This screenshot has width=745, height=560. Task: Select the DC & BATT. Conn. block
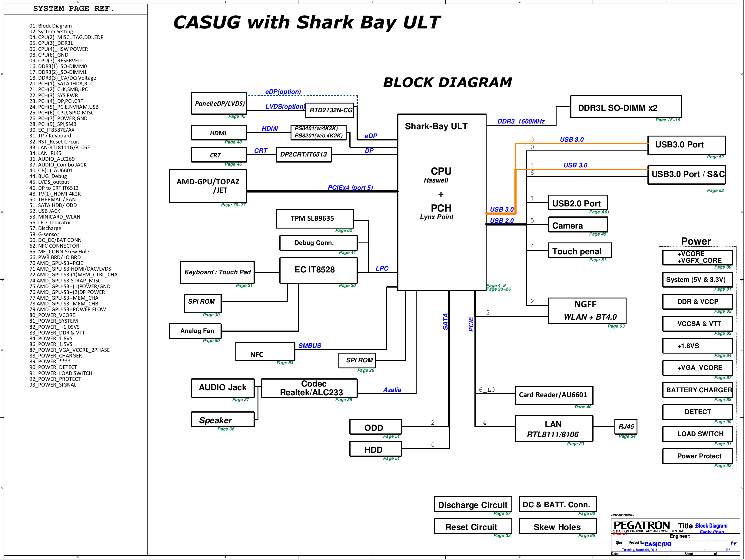click(x=558, y=504)
